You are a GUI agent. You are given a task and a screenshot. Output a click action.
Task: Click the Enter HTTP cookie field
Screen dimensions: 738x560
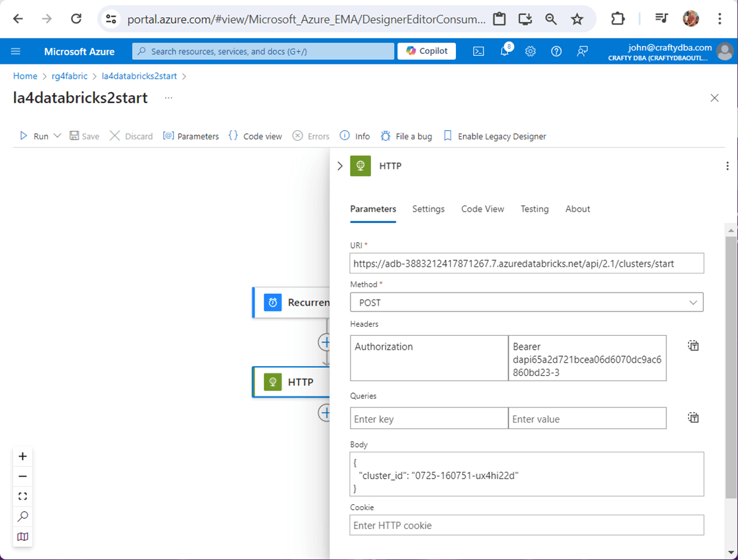click(x=527, y=525)
